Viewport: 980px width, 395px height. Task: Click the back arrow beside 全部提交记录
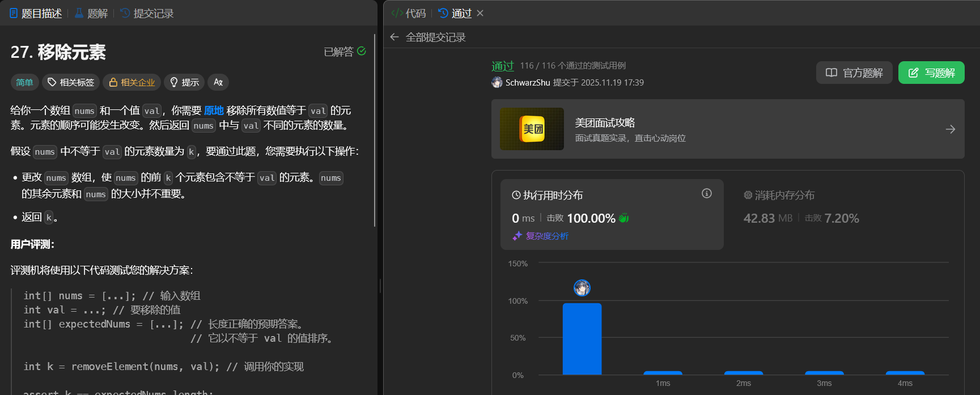coord(394,37)
